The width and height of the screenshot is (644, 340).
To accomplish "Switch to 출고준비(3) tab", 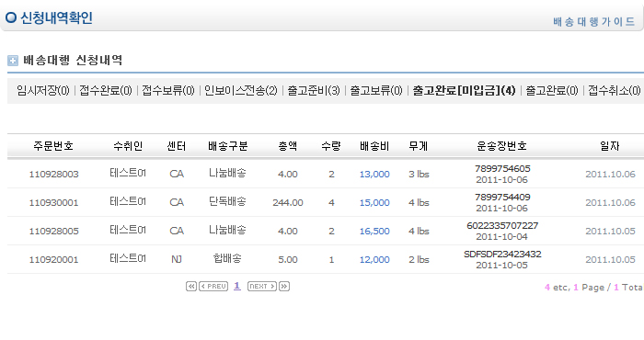I will coord(314,91).
